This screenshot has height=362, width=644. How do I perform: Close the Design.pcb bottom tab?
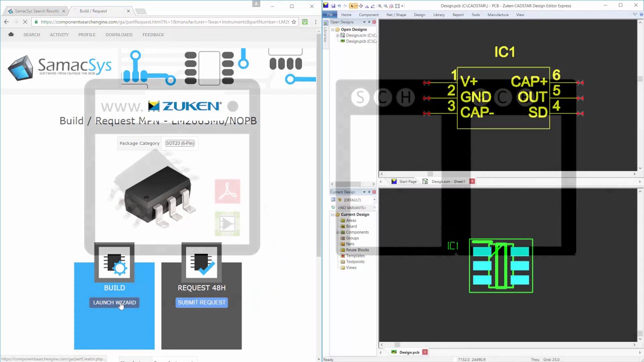pyautogui.click(x=425, y=352)
